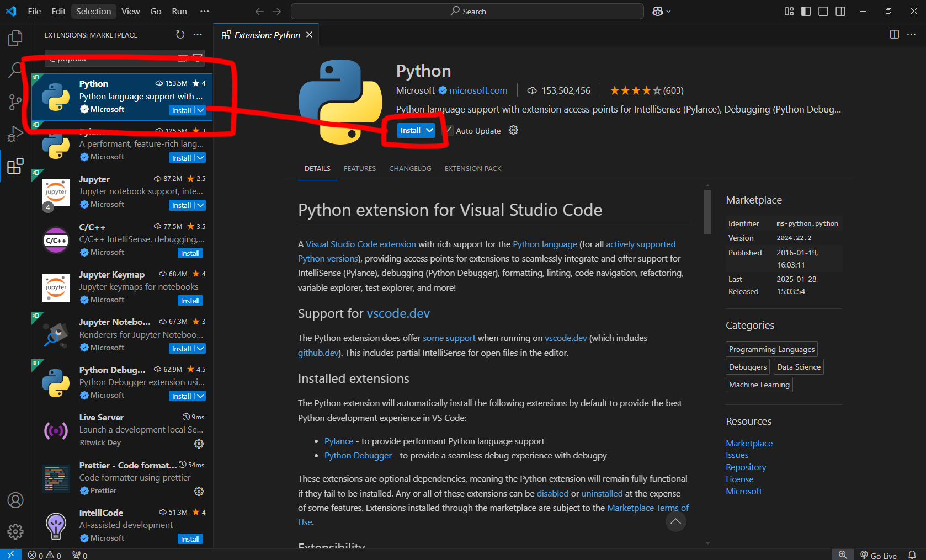Open Prettier extension manage gear
This screenshot has height=560, width=926.
click(x=199, y=491)
